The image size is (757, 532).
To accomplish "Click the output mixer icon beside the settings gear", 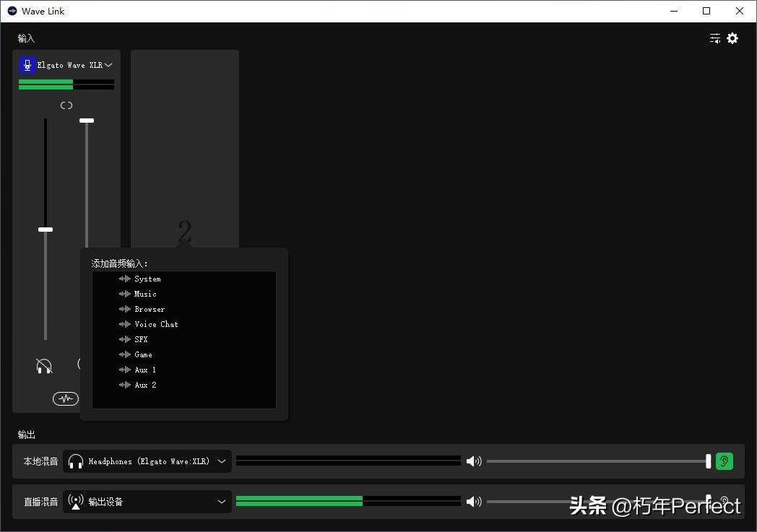I will (714, 38).
